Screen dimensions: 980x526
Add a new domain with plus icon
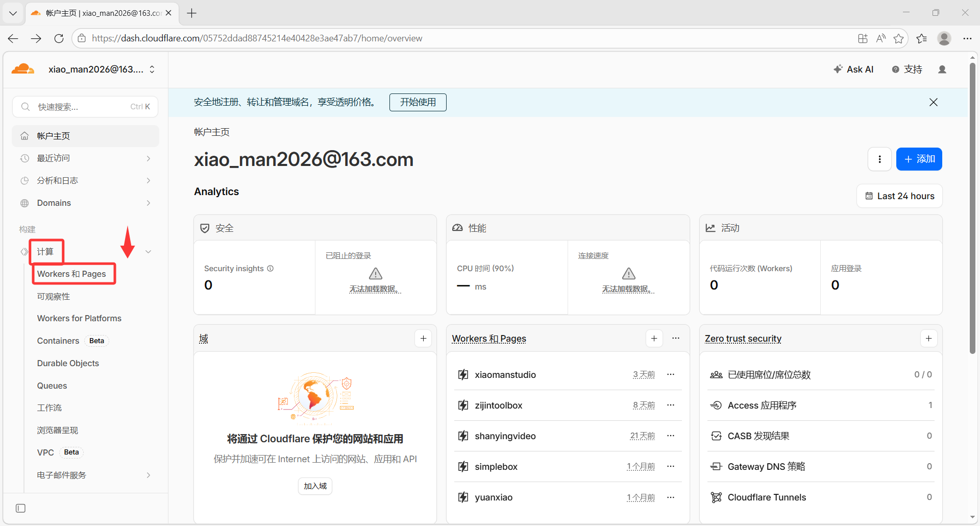tap(423, 339)
